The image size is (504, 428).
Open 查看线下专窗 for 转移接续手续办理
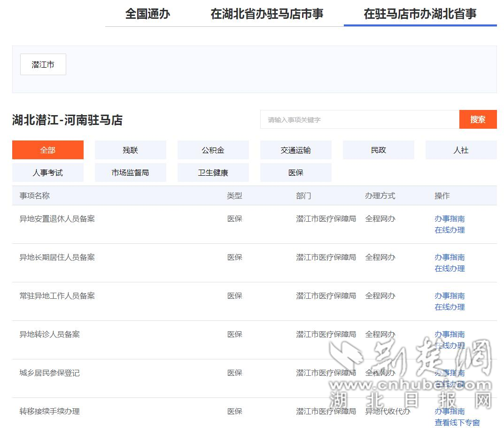point(457,422)
